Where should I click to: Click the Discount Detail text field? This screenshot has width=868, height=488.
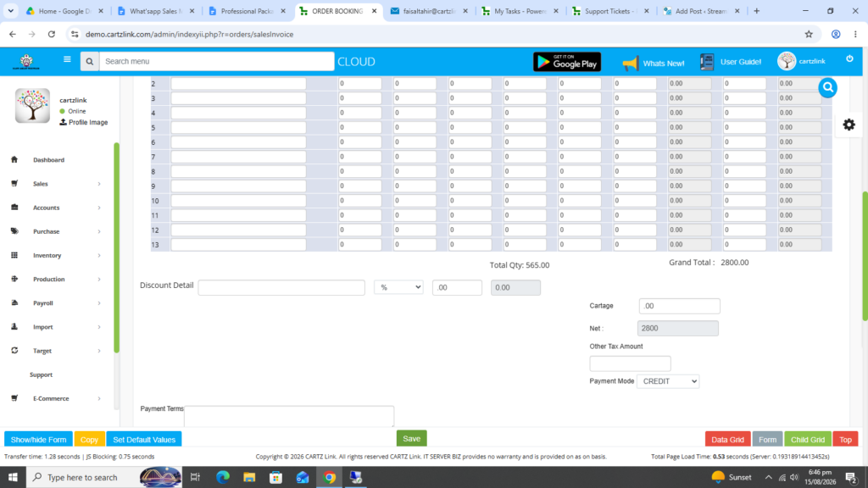[281, 287]
